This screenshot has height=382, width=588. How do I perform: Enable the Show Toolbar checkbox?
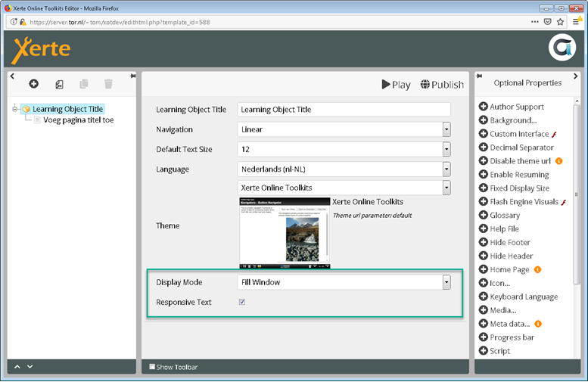[152, 367]
